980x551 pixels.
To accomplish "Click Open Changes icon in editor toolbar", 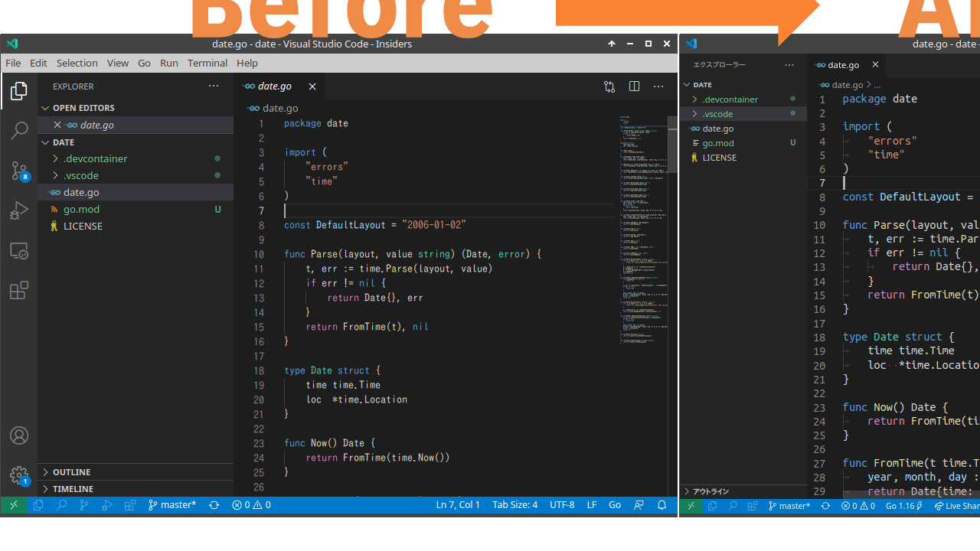I will pyautogui.click(x=609, y=86).
